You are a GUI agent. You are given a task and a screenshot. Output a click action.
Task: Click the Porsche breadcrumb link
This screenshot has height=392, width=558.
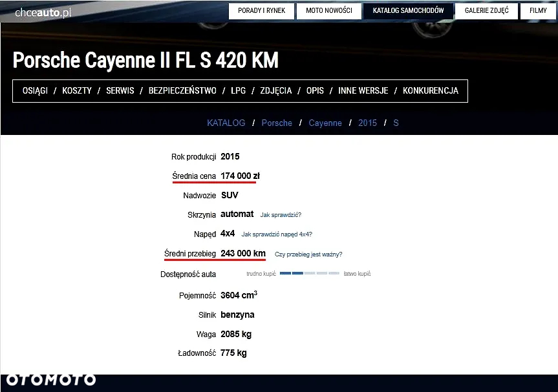coord(277,123)
